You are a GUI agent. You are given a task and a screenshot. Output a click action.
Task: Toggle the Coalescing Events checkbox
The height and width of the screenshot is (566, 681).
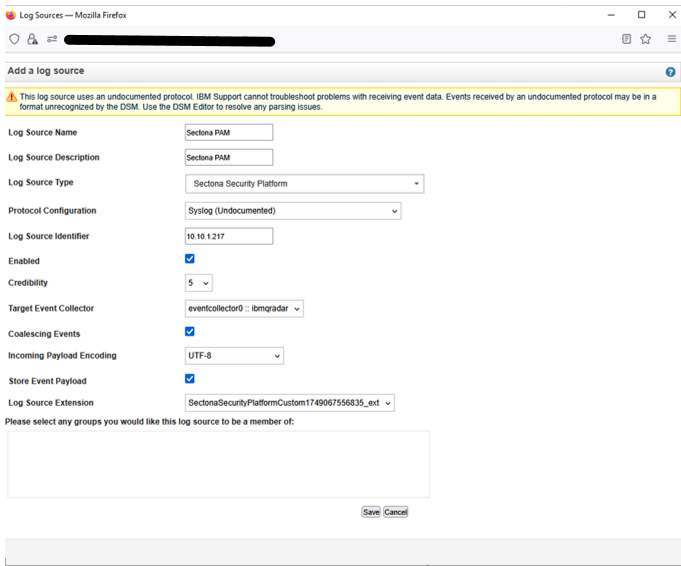pos(190,332)
